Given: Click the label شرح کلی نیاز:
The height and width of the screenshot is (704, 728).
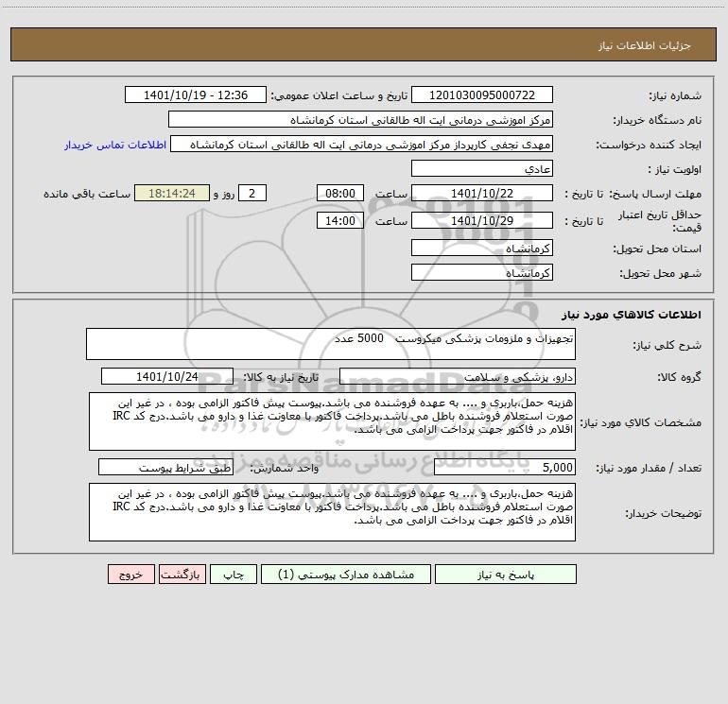Looking at the screenshot, I should point(667,345).
